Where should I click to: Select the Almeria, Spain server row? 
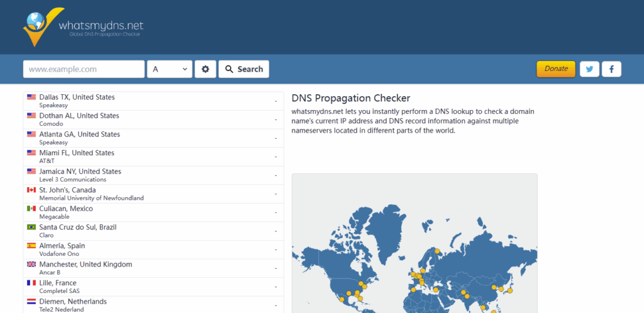point(153,250)
